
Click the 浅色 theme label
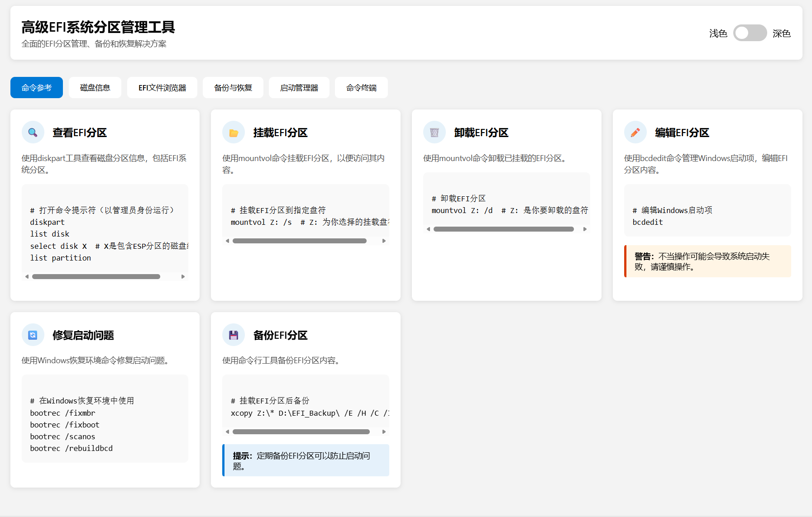(x=718, y=33)
